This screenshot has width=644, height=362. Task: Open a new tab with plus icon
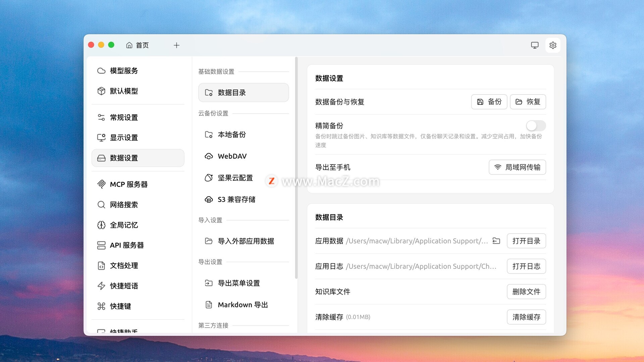click(176, 45)
